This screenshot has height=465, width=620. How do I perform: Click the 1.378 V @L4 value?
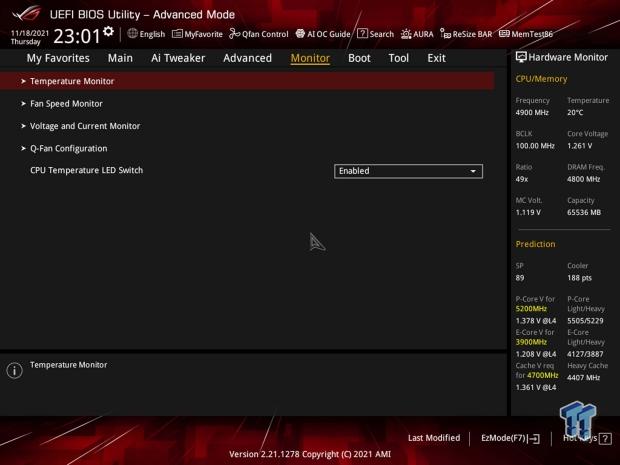point(536,321)
